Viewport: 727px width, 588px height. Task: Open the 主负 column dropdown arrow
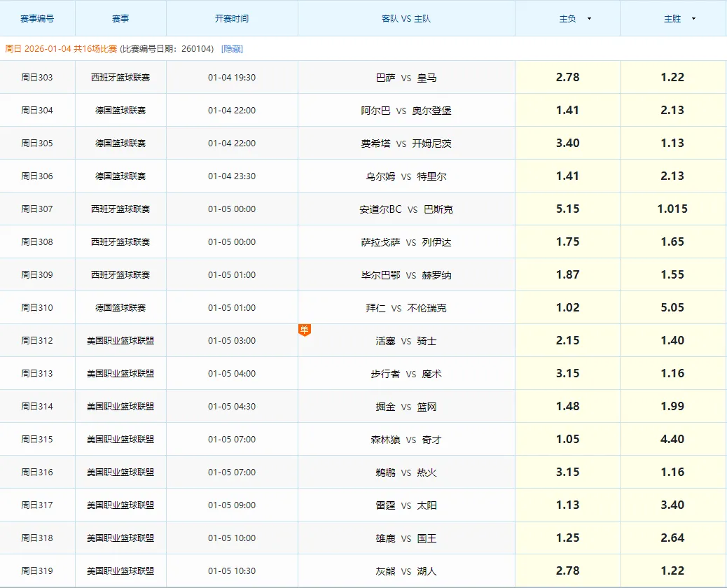coord(589,19)
